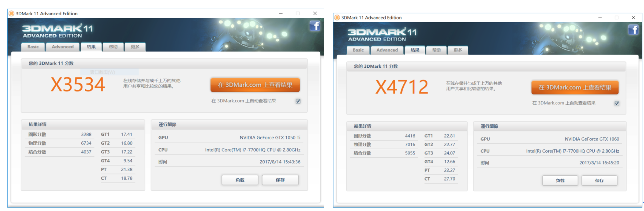Click 负载 load button in right window
Screen dimensions: 644x211
coord(560,181)
